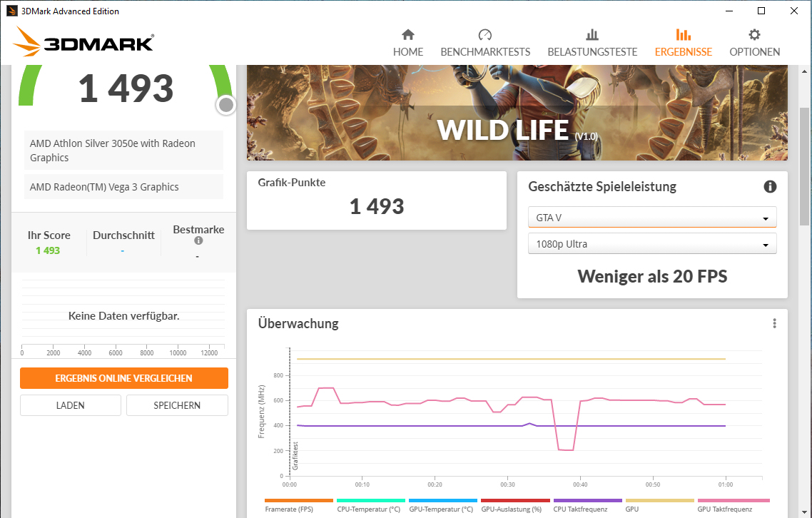Toggle the Framerate (FPS) legend series
This screenshot has height=518, width=812.
click(x=299, y=506)
